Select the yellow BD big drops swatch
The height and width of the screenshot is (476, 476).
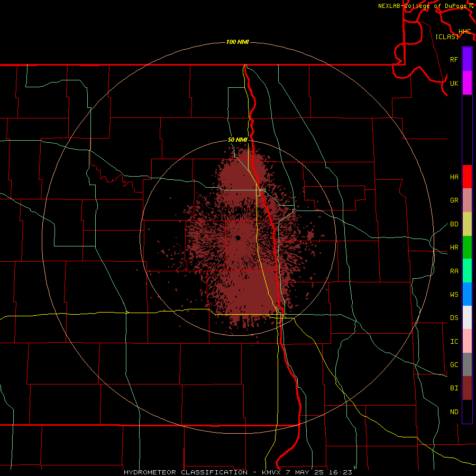(x=467, y=224)
